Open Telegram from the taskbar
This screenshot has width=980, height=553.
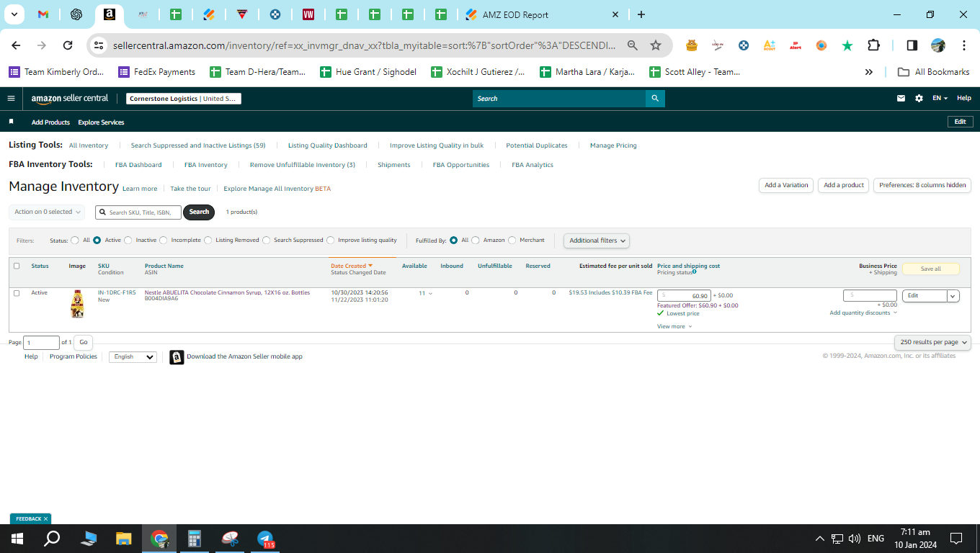coord(265,539)
